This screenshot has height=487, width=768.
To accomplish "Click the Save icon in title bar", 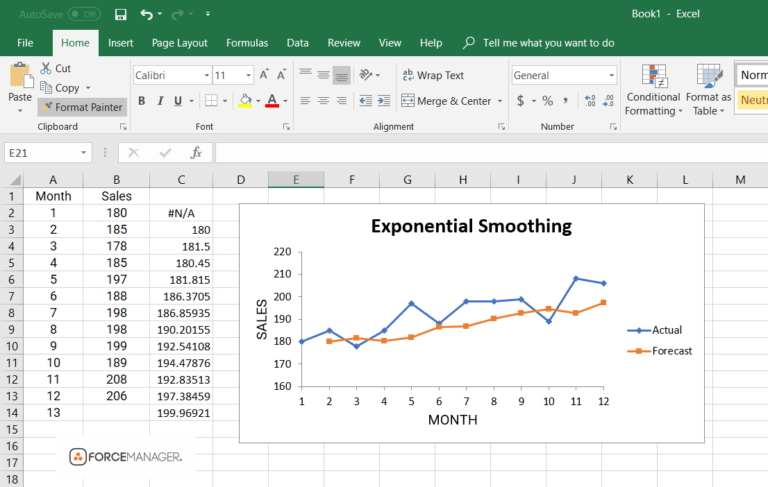I will (120, 14).
